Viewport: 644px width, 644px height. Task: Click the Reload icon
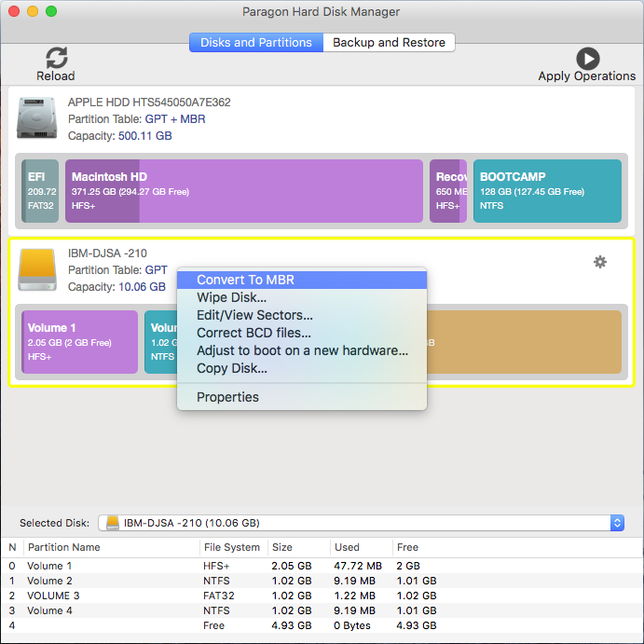(56, 58)
